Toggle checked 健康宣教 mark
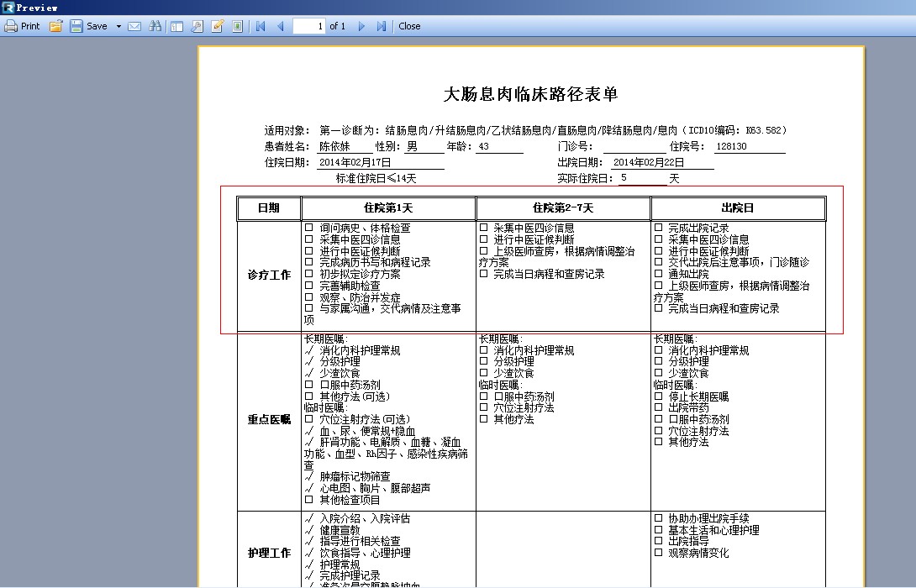Screen dimensions: 916x588 [309, 529]
